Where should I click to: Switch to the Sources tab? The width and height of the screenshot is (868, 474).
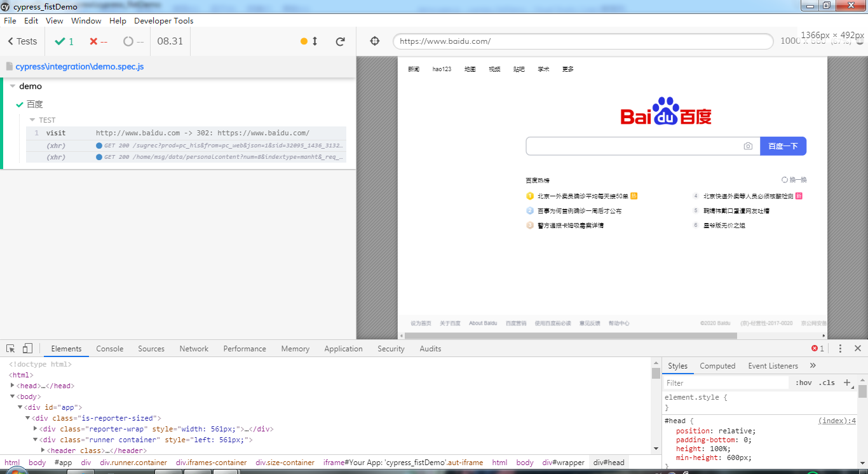pyautogui.click(x=151, y=349)
